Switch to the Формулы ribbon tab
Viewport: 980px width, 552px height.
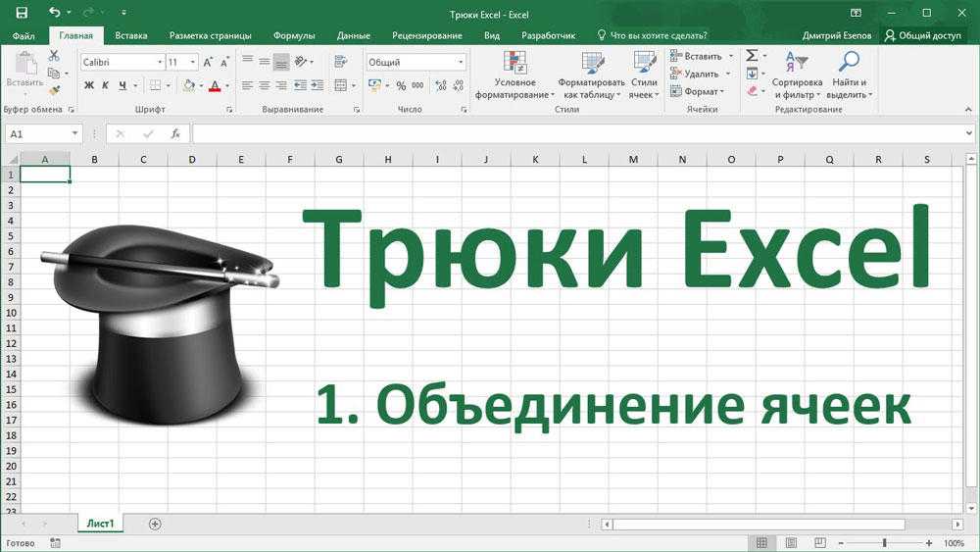pos(293,35)
